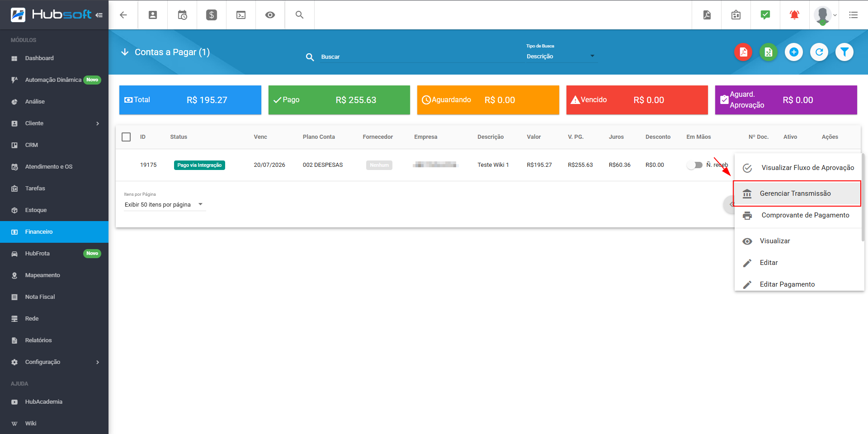868x434 pixels.
Task: Open Estoque in the sidebar
Action: tap(54, 210)
